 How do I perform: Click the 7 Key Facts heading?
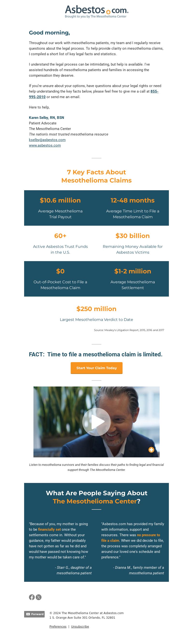pos(96,176)
